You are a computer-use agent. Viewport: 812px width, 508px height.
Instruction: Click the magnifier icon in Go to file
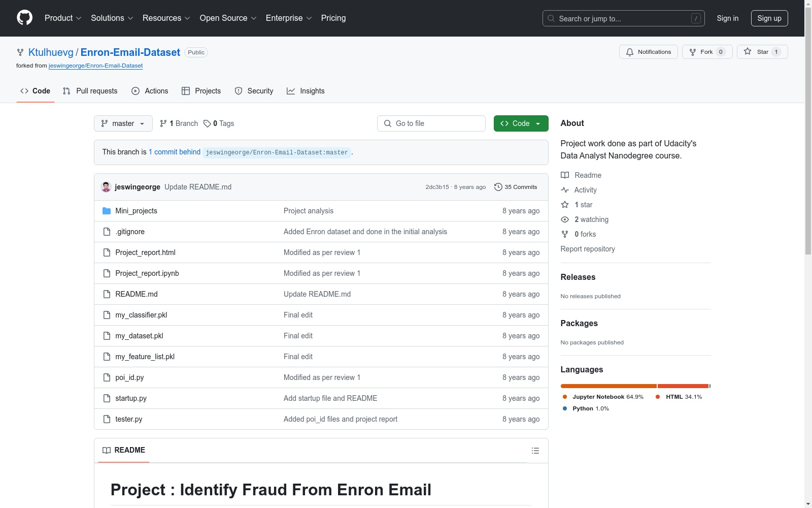388,123
